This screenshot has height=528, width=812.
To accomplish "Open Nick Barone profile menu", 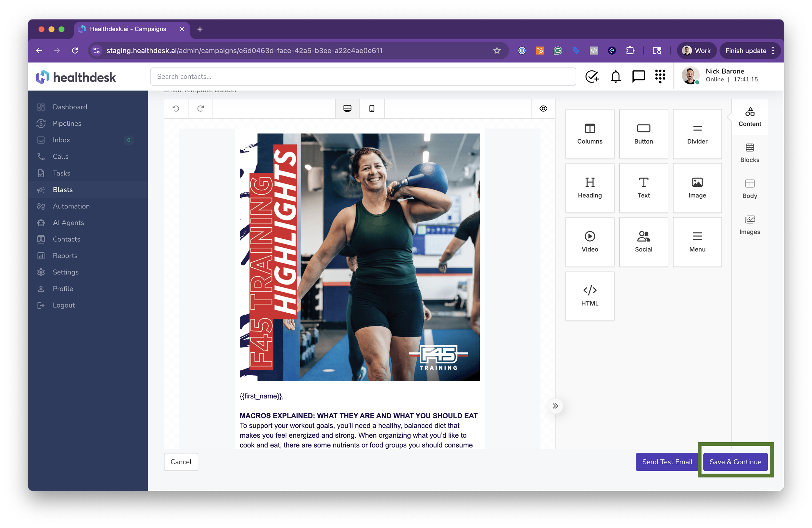I will 720,75.
